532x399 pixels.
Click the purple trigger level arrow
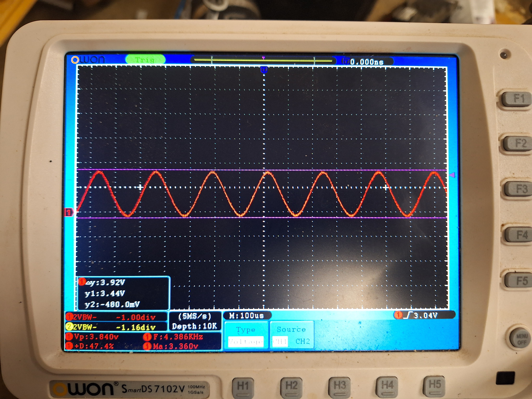[x=452, y=175]
